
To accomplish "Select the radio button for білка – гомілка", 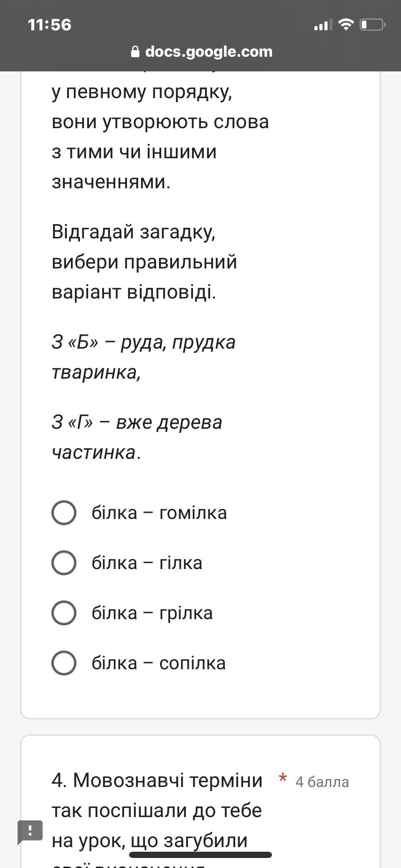I will (64, 512).
